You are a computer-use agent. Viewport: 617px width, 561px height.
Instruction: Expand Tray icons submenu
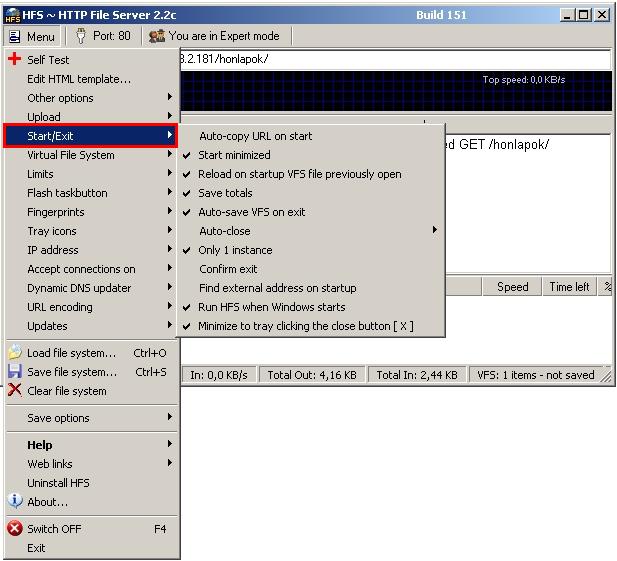[x=91, y=231]
